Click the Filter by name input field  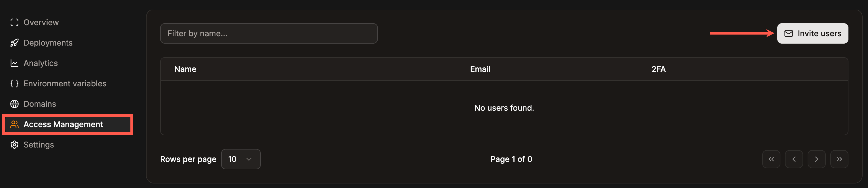coord(269,33)
